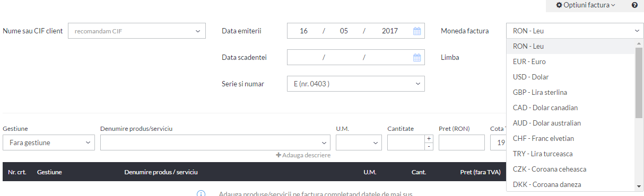The width and height of the screenshot is (644, 196).
Task: Open calendar picker for Data emiterii
Action: pyautogui.click(x=417, y=31)
